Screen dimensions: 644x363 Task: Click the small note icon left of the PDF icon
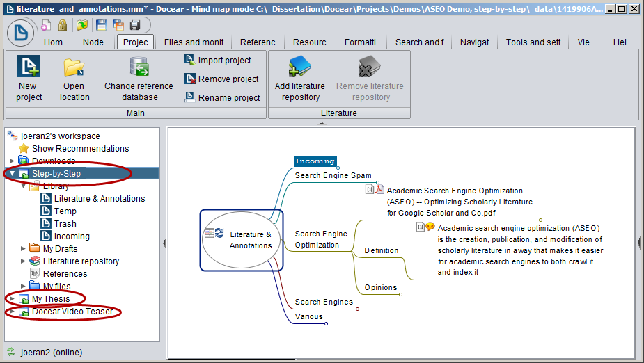click(x=370, y=189)
